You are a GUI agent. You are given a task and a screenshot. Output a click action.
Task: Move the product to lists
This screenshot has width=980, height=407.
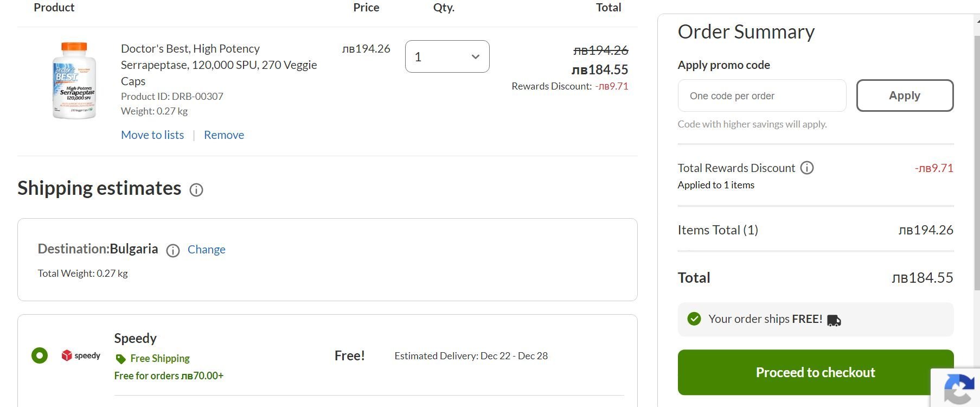pyautogui.click(x=152, y=135)
